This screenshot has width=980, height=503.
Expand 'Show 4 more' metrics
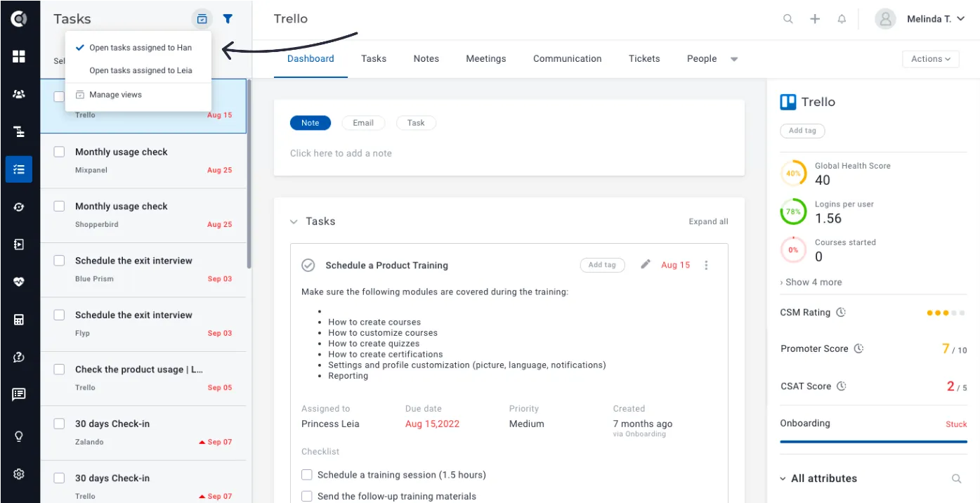(811, 282)
